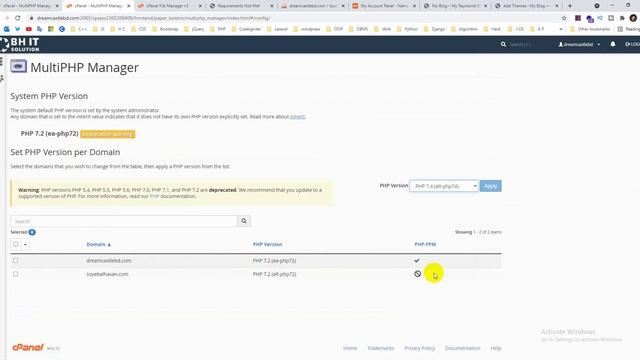The image size is (640, 360).
Task: Open the Help footer link
Action: (x=496, y=348)
